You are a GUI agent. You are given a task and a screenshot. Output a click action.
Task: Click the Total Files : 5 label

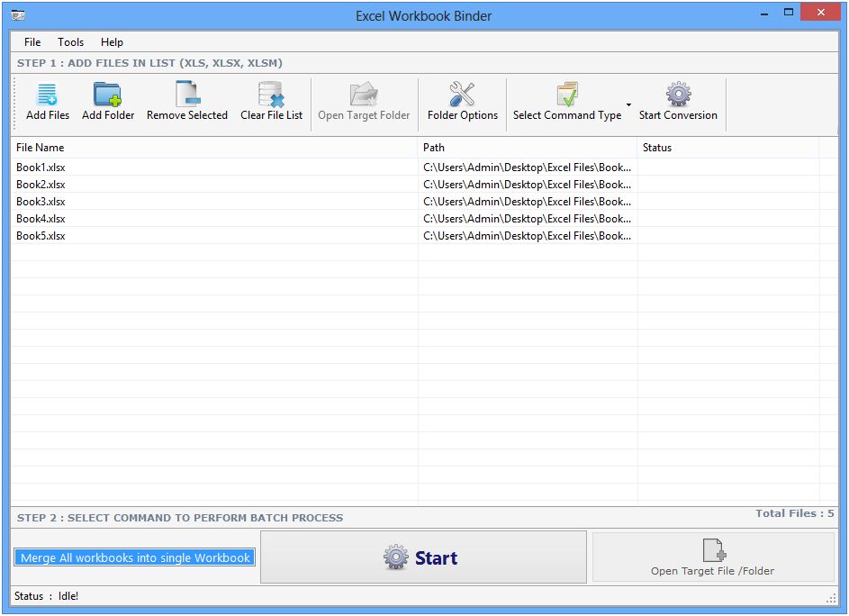click(x=794, y=513)
